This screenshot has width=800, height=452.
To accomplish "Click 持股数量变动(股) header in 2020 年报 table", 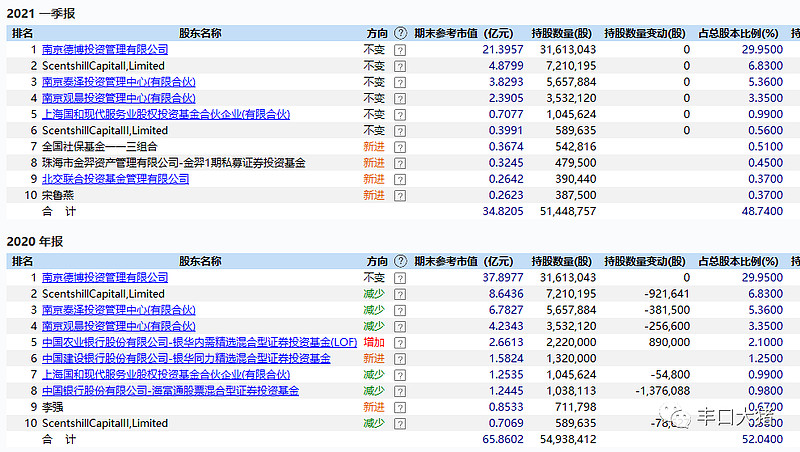I will pyautogui.click(x=645, y=262).
